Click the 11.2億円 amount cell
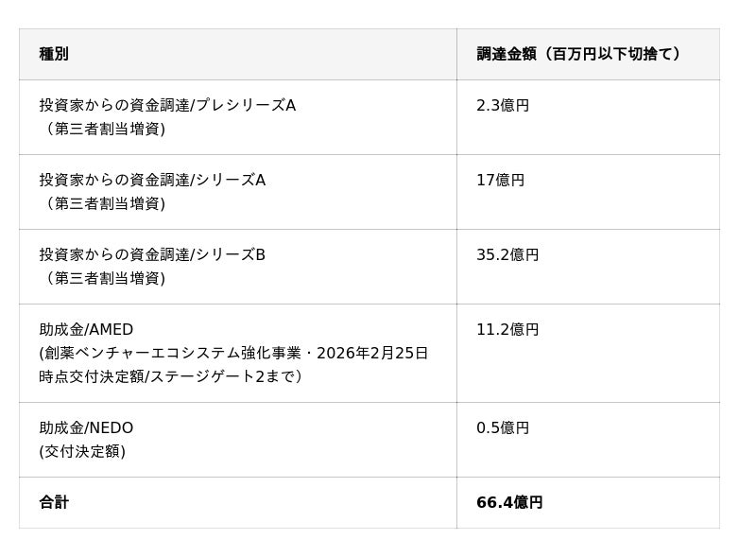This screenshot has height=557, width=756. point(507,329)
